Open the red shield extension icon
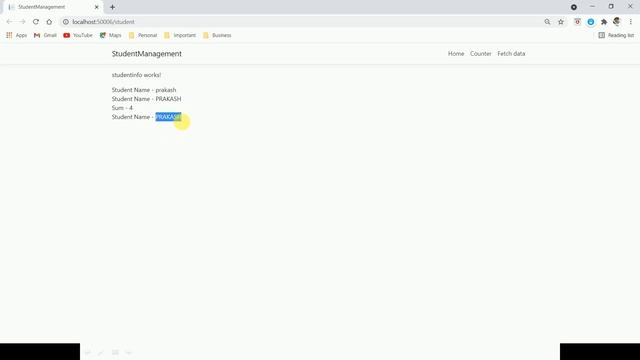Screen dimensions: 640x360 tap(577, 22)
